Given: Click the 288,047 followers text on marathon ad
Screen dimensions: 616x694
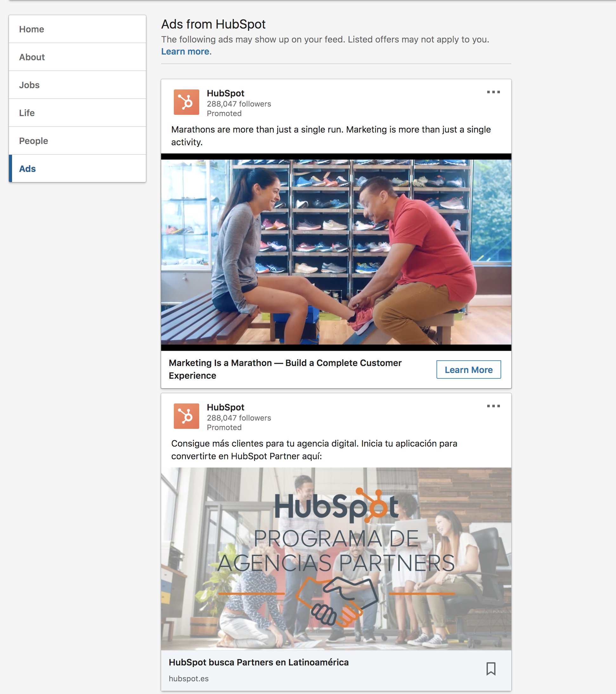Looking at the screenshot, I should click(239, 104).
